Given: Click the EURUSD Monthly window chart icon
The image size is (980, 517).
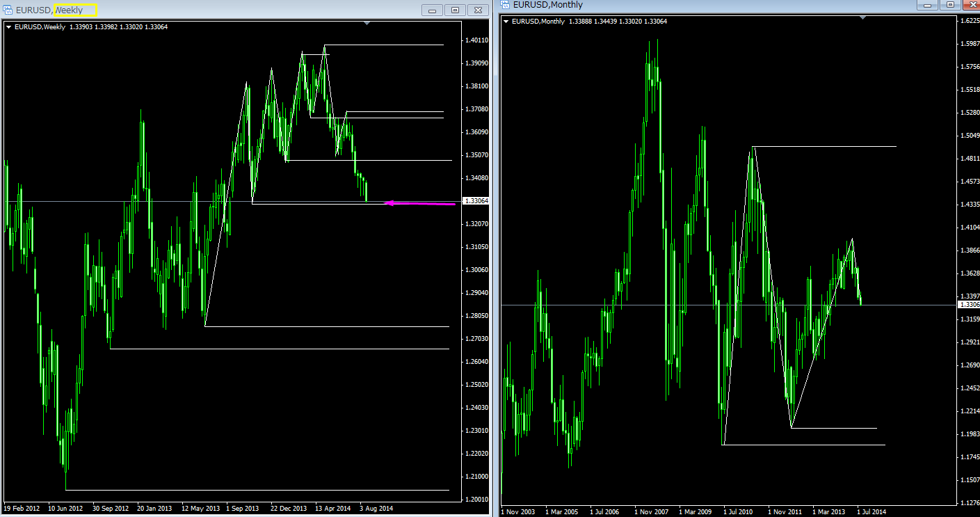Looking at the screenshot, I should click(506, 5).
